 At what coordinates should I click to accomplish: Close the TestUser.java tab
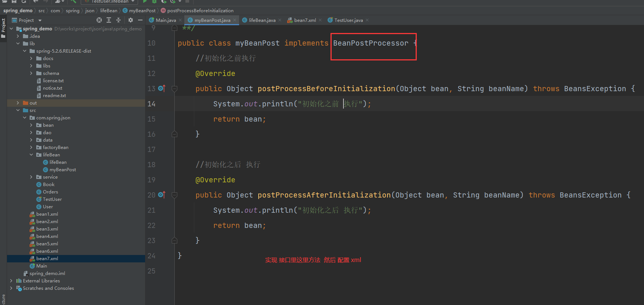pos(367,20)
